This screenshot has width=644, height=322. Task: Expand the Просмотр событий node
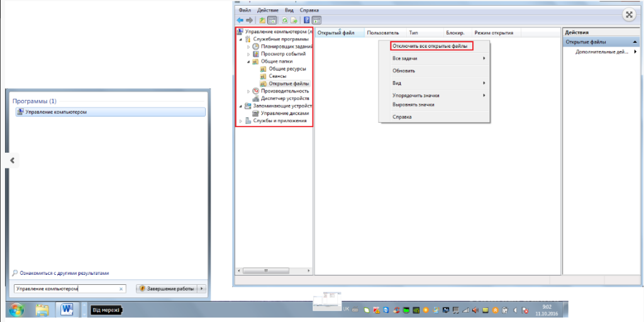coord(248,54)
